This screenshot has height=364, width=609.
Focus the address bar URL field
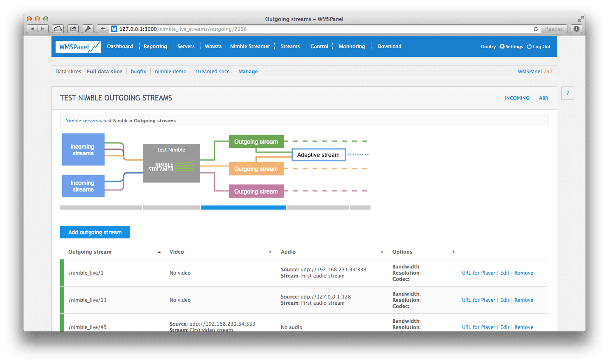tap(325, 29)
